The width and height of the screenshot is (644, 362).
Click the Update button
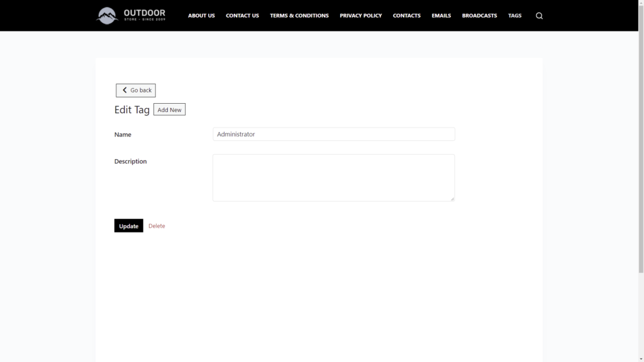[x=128, y=225]
